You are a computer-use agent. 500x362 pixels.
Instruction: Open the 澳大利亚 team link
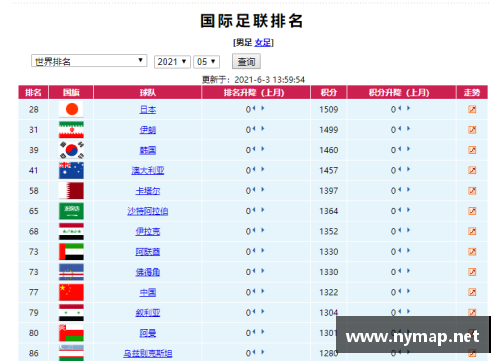click(148, 171)
